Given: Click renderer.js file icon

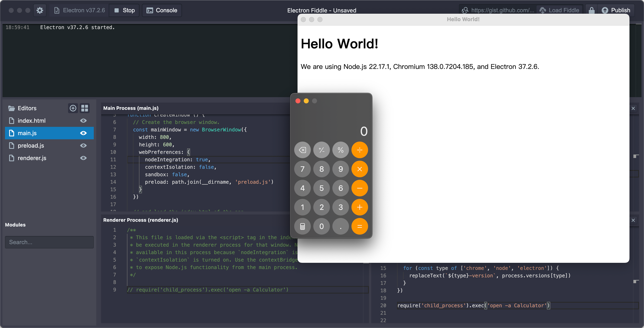Looking at the screenshot, I should (x=11, y=158).
